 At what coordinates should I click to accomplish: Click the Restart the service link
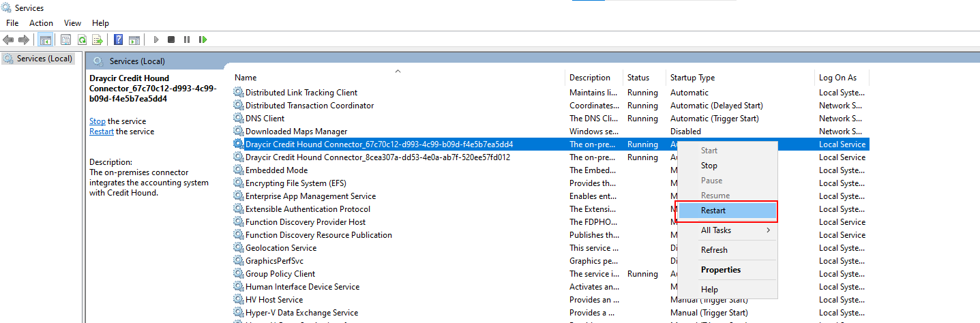[x=102, y=132]
